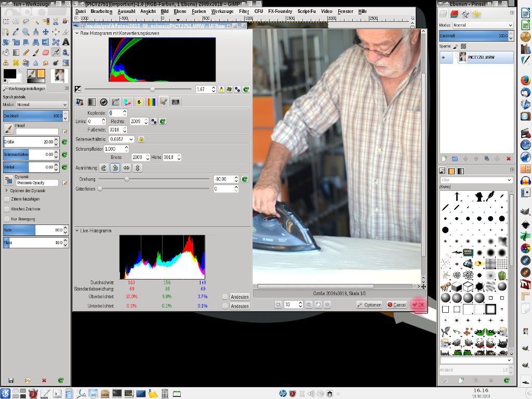Select the Heal tool
The width and height of the screenshot is (532, 399).
16,63
